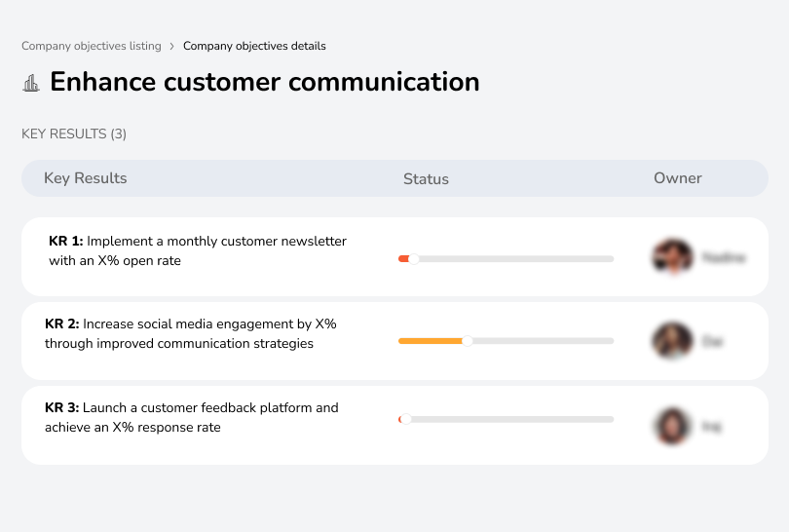The image size is (789, 532).
Task: Open KR 3 customer feedback platform row
Action: (394, 425)
